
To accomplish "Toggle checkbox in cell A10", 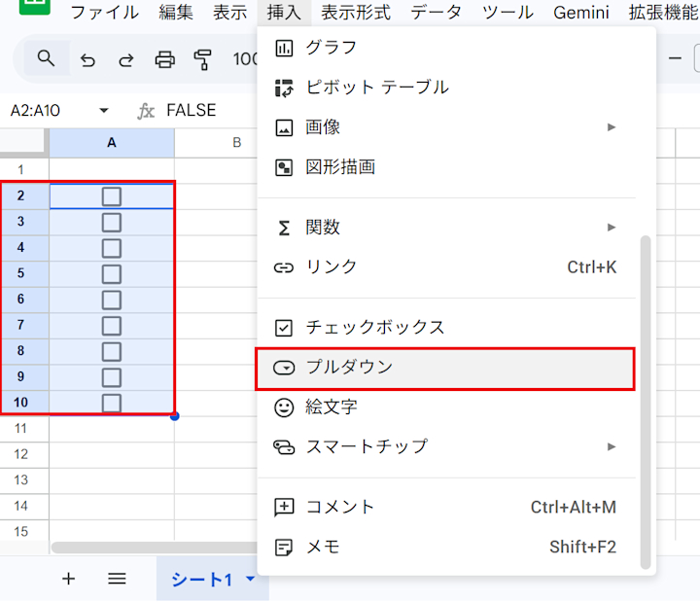I will click(x=112, y=404).
